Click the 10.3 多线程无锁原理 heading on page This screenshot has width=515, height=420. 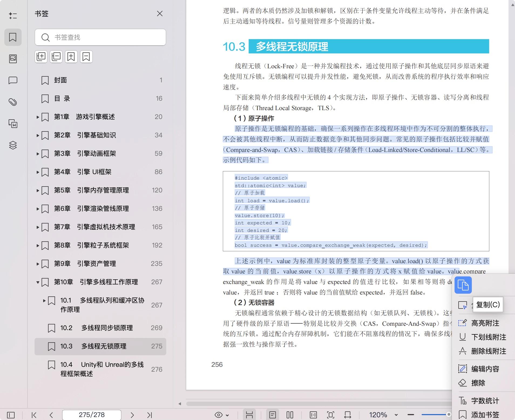[356, 46]
